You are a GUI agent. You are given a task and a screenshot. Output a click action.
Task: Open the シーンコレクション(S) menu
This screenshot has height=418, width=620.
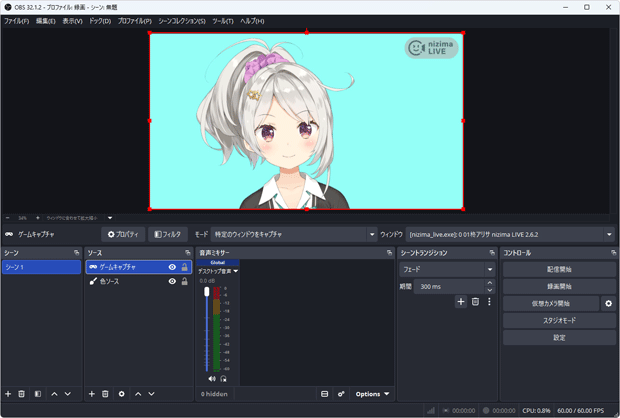click(x=182, y=21)
